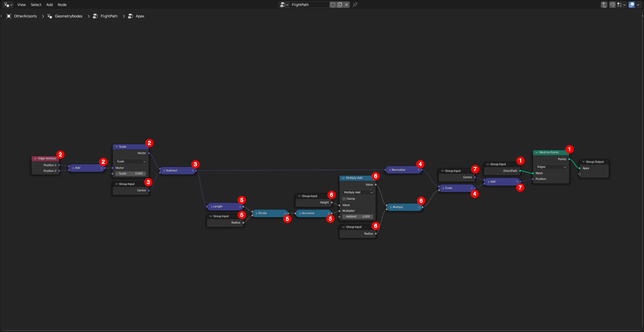This screenshot has width=644, height=332.
Task: Open the Multiply Add operation dropdown
Action: pos(358,192)
